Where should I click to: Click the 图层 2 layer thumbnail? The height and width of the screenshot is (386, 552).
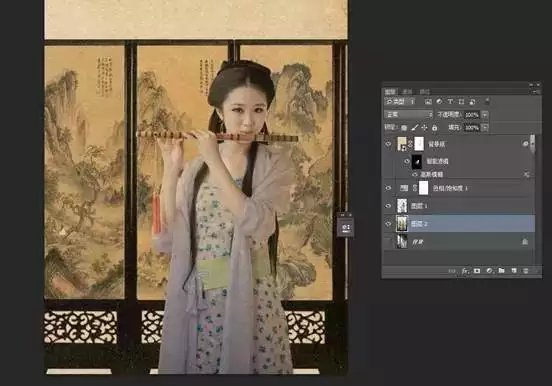point(402,224)
